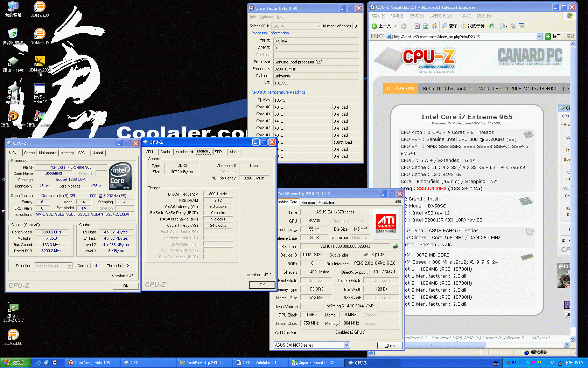Expand GPU-Z ASUS EAH4670 series card dropdown
This screenshot has width=588, height=368.
pyautogui.click(x=346, y=345)
